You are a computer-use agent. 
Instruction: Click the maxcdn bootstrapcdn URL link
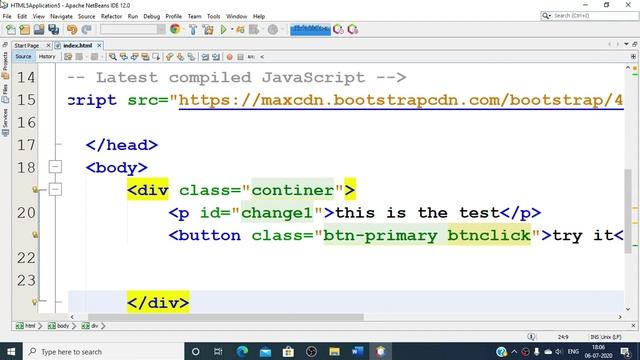pyautogui.click(x=401, y=100)
